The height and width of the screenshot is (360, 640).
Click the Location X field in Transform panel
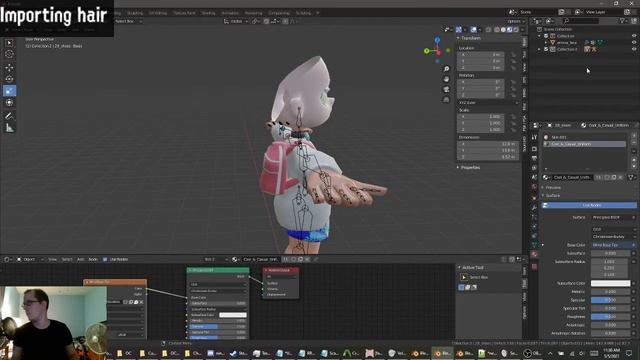point(481,55)
